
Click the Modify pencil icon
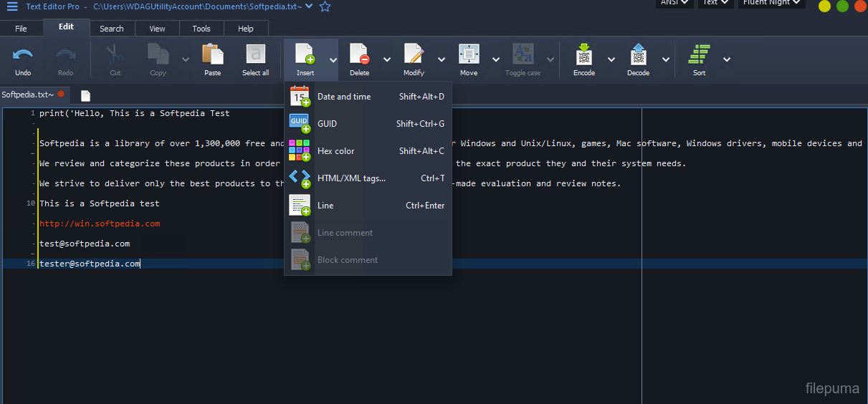[414, 55]
